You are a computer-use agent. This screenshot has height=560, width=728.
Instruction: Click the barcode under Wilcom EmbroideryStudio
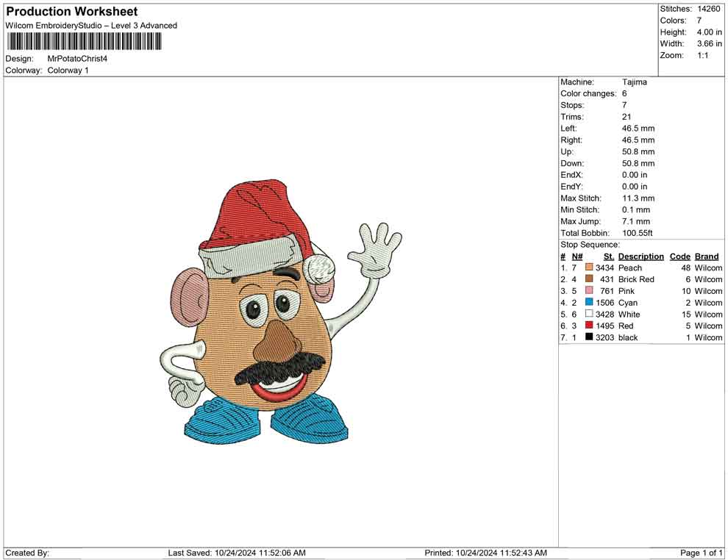(84, 41)
